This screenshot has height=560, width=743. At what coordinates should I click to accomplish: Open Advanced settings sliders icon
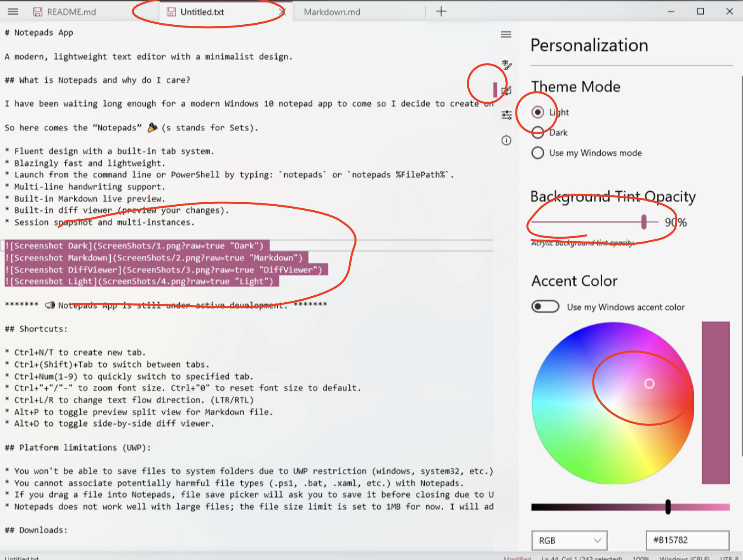507,115
